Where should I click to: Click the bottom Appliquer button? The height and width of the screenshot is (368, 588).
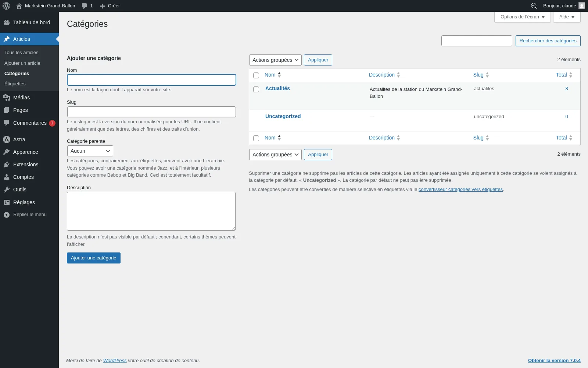tap(318, 155)
